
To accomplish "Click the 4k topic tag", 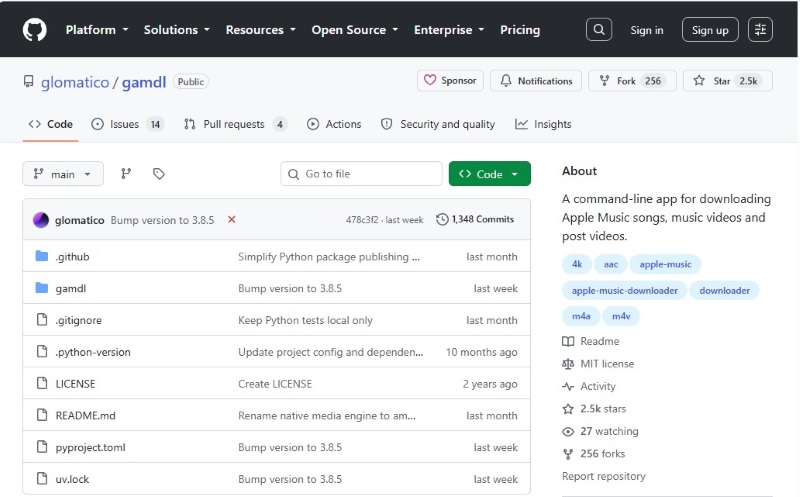I will click(577, 264).
